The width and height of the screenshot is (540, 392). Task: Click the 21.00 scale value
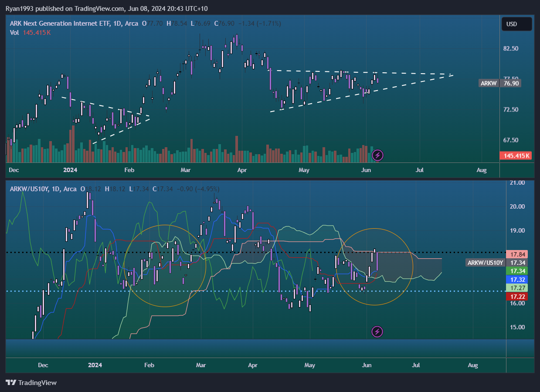coord(517,182)
